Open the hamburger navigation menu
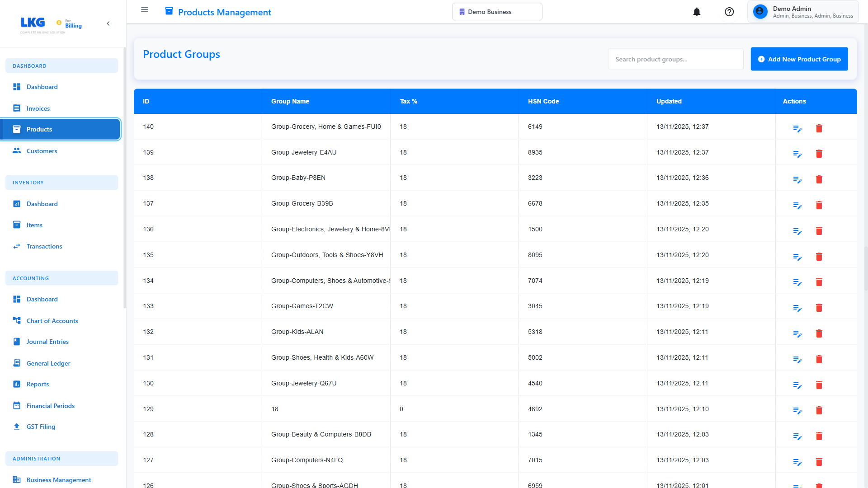Viewport: 868px width, 488px height. (x=145, y=9)
